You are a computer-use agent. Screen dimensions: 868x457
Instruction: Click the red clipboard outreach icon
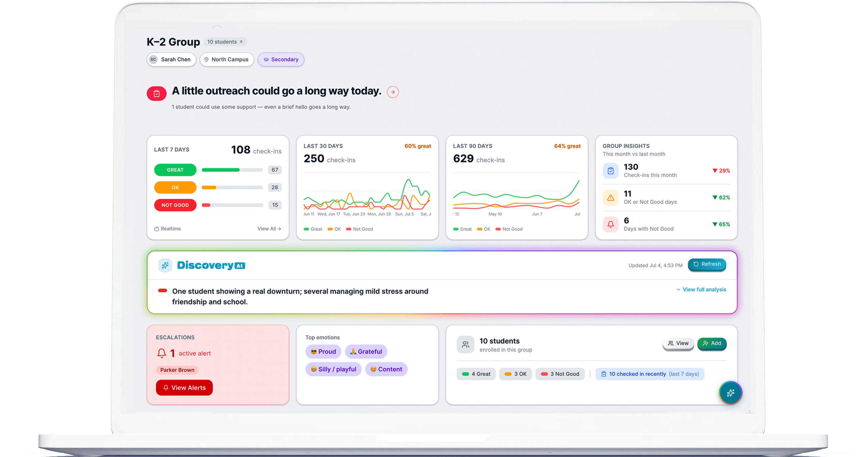[156, 93]
